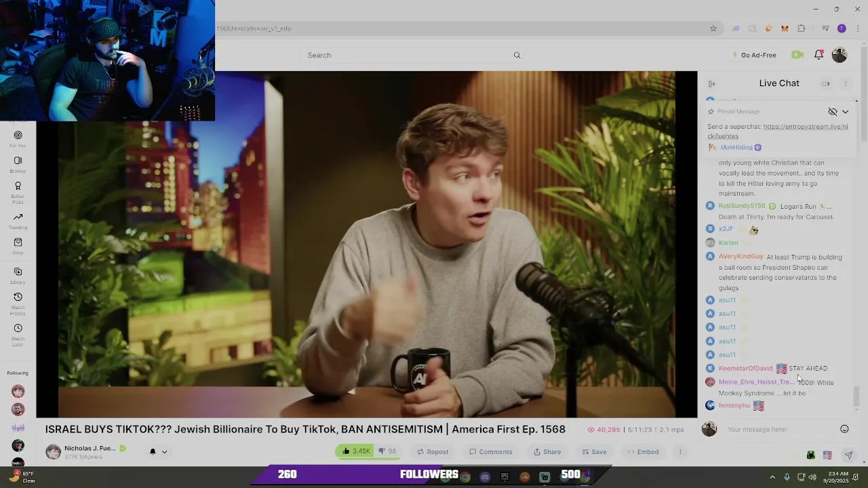868x488 pixels.
Task: Open the MetaMask fox extension
Action: [x=785, y=28]
